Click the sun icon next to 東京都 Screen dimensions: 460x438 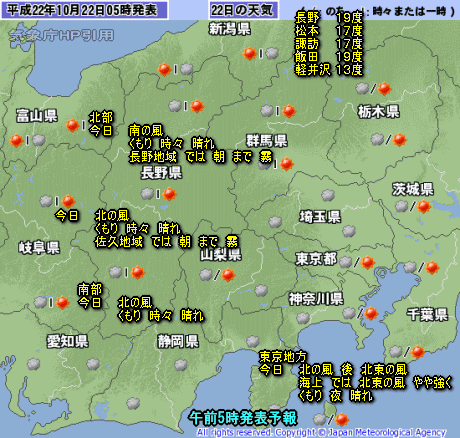pyautogui.click(x=368, y=263)
